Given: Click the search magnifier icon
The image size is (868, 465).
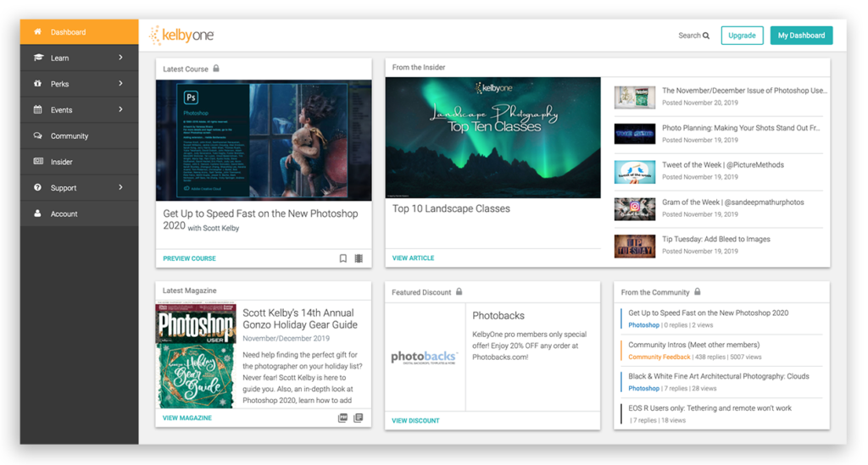Looking at the screenshot, I should click(706, 36).
